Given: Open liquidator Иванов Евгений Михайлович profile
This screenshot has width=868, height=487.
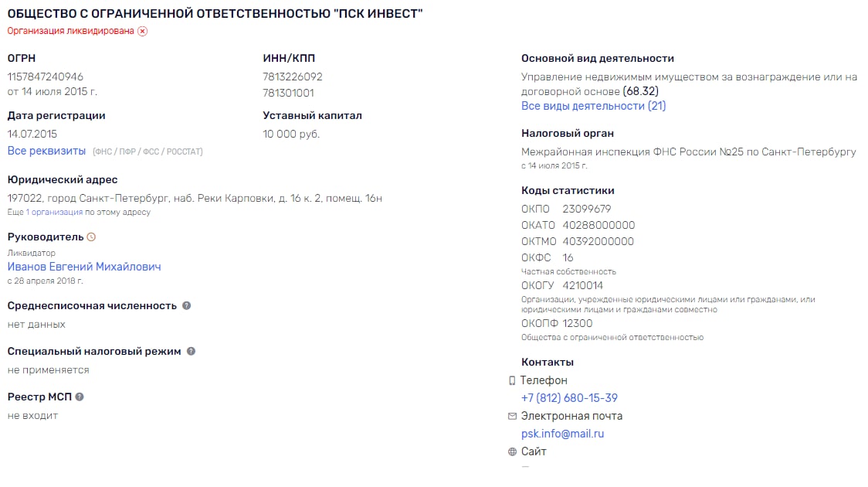Looking at the screenshot, I should [x=84, y=267].
